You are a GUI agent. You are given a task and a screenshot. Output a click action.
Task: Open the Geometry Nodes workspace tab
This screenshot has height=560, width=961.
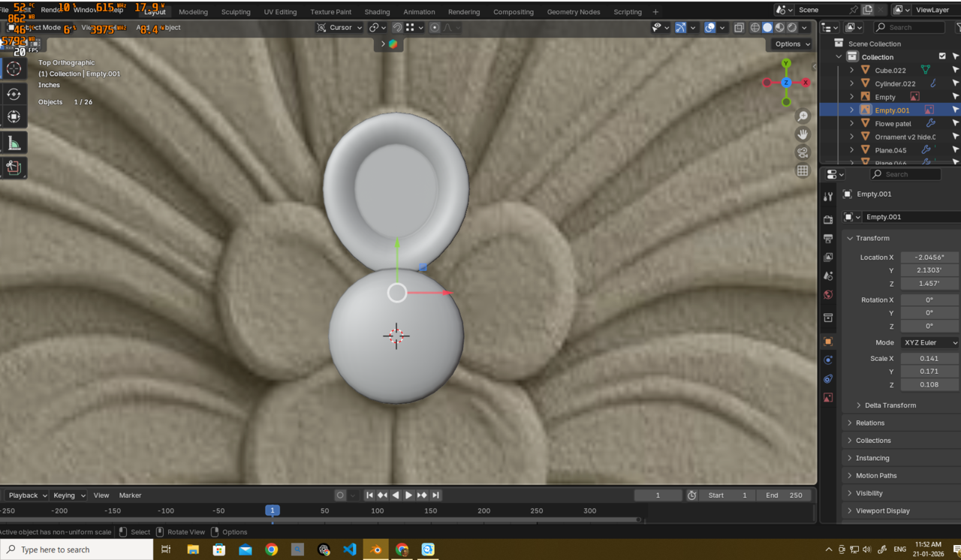(x=574, y=12)
